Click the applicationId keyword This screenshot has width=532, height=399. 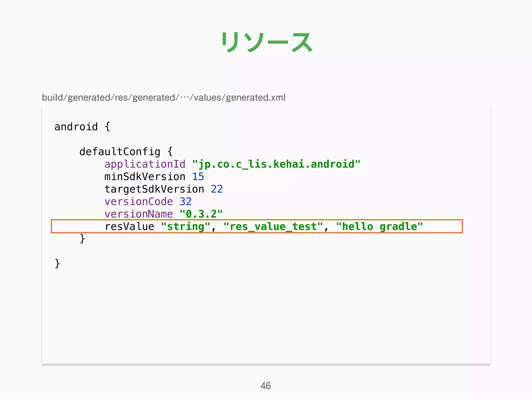pyautogui.click(x=145, y=164)
